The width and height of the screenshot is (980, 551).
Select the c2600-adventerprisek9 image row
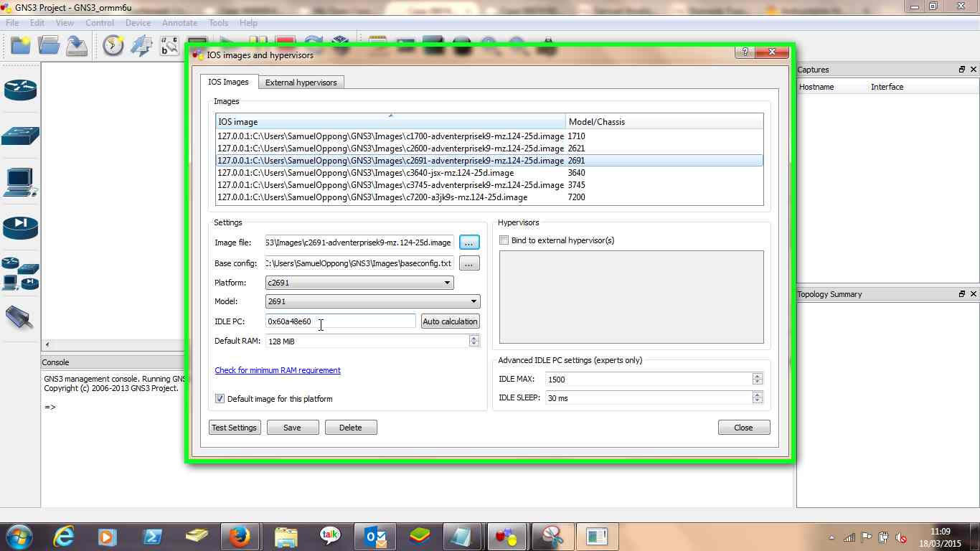click(489, 149)
